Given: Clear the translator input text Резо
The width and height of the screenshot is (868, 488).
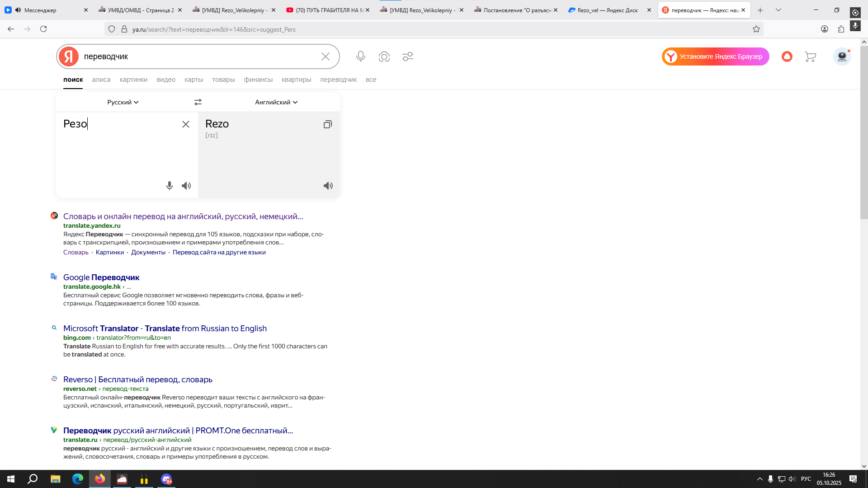Looking at the screenshot, I should (x=186, y=124).
